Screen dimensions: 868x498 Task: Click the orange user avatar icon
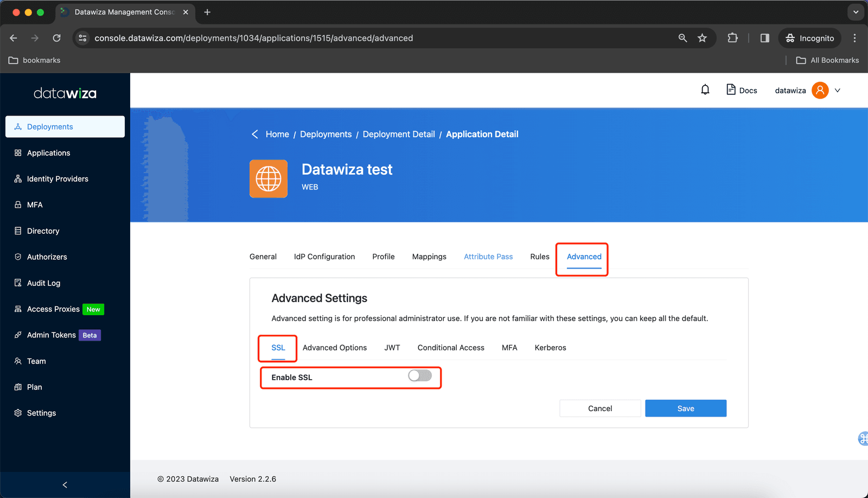[x=820, y=90]
